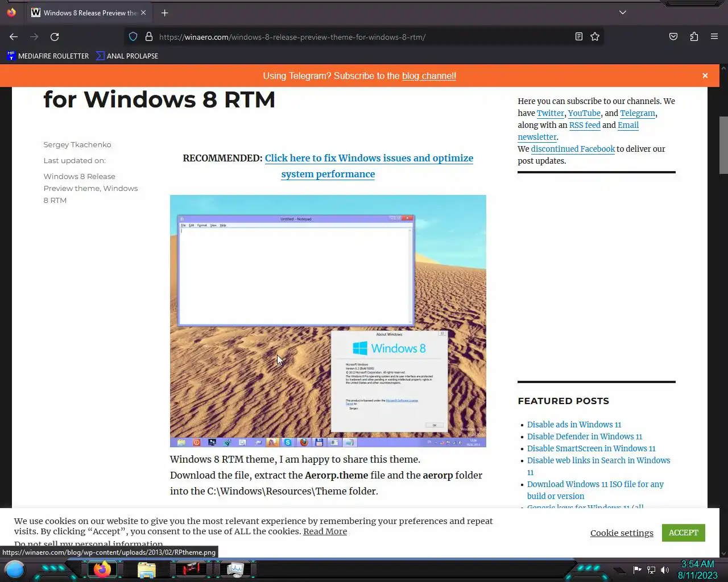Open the tracking protection shield icon

coord(133,37)
